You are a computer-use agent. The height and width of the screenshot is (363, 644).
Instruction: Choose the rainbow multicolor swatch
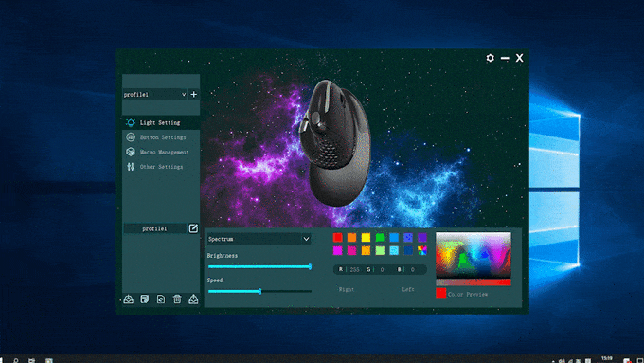(x=421, y=250)
